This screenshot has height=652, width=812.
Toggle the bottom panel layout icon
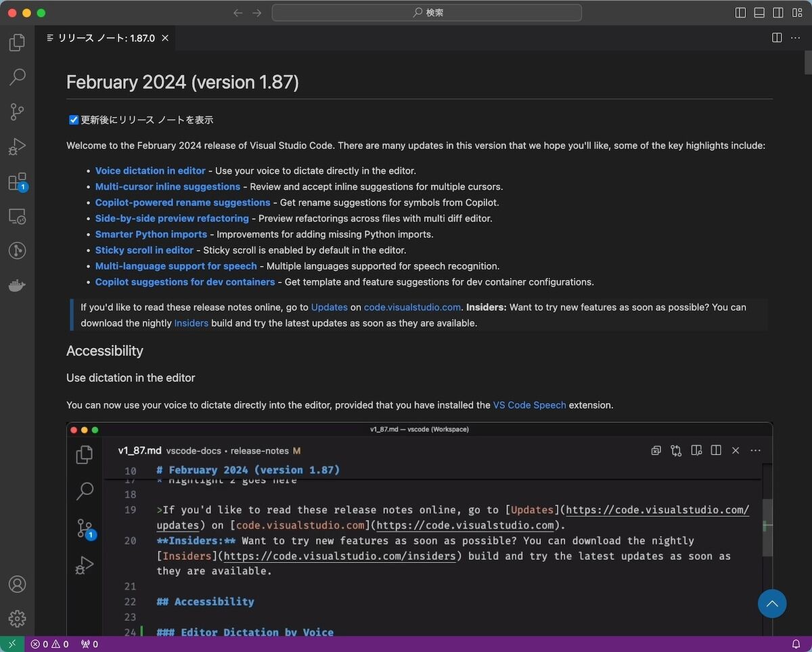pos(759,13)
